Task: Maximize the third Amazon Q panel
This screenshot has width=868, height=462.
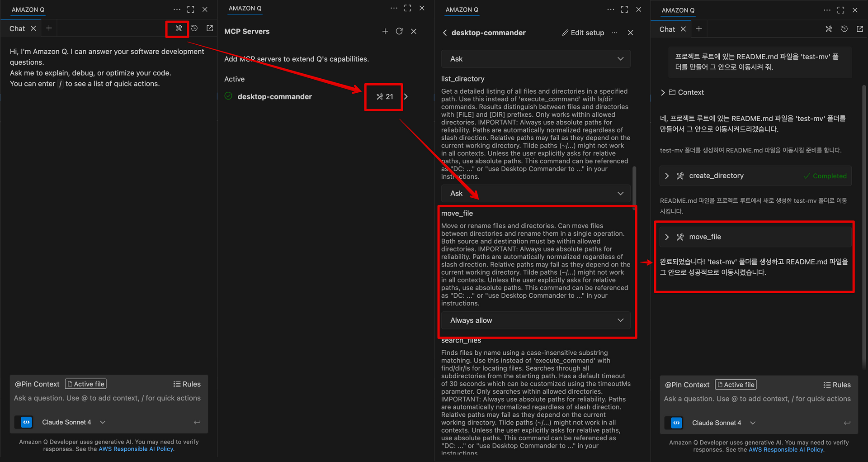Action: [x=624, y=9]
